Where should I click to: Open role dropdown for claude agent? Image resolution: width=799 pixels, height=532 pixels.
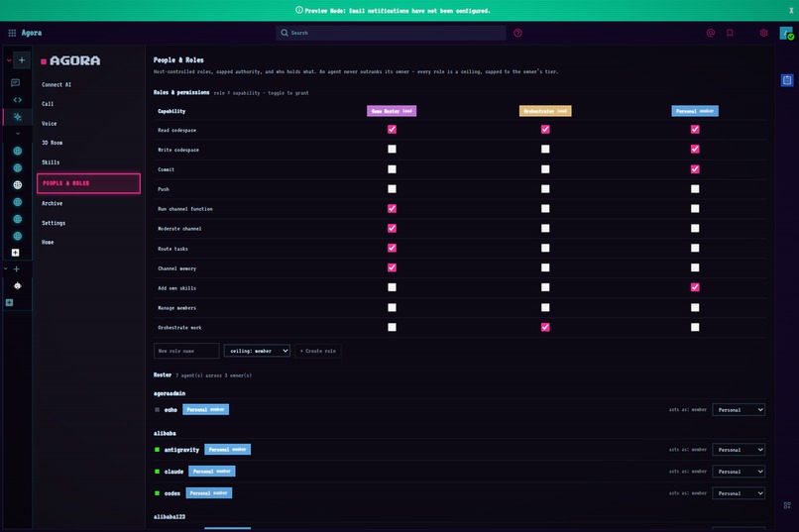(739, 472)
